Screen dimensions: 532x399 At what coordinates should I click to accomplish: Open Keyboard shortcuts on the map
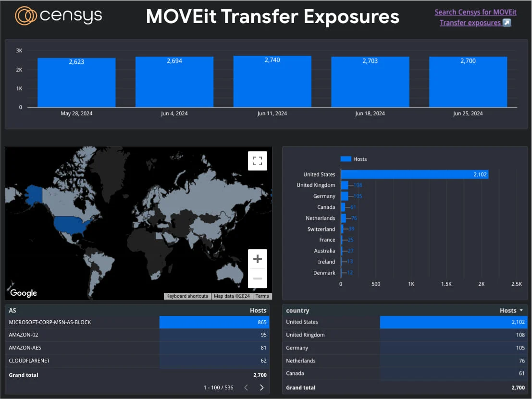click(x=187, y=296)
